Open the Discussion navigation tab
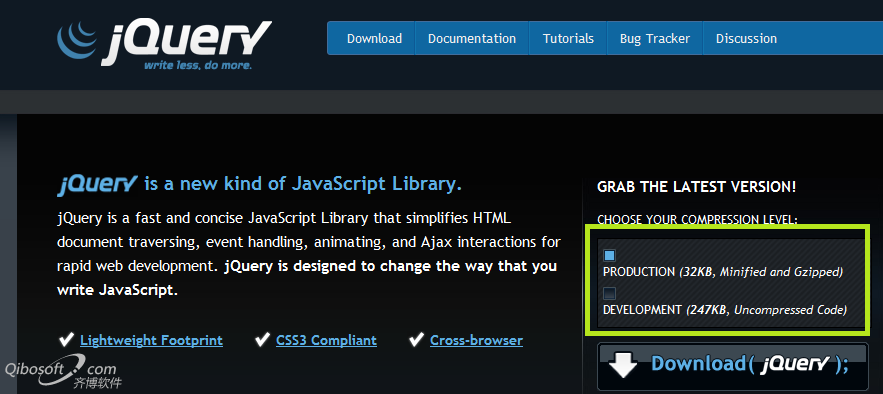Image resolution: width=883 pixels, height=394 pixels. point(746,38)
